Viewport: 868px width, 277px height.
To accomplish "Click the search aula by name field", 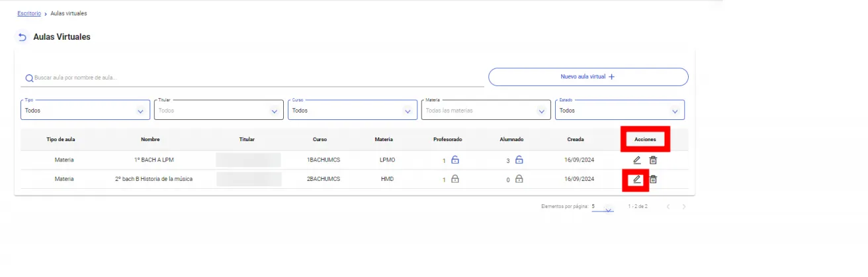I will click(258, 78).
